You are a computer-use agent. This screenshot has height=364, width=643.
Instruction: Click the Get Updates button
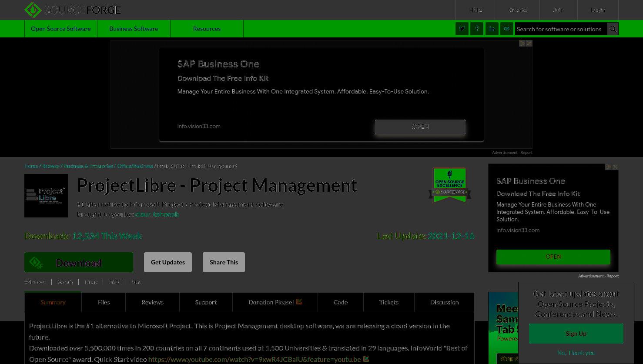168,262
